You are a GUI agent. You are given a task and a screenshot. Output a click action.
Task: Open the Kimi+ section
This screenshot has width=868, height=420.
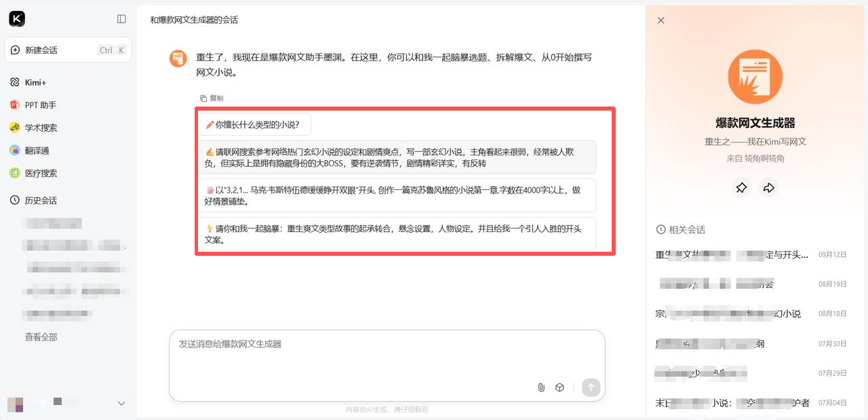(35, 82)
